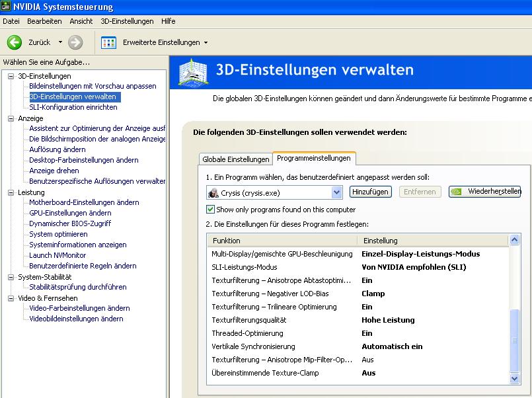Open the Zurück history dropdown arrow

pos(60,42)
